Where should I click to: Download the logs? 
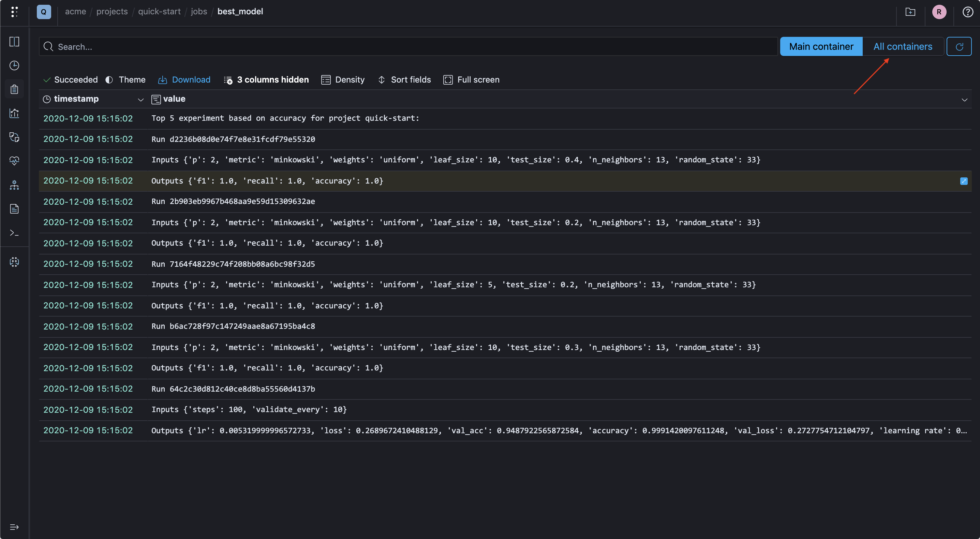pyautogui.click(x=184, y=79)
